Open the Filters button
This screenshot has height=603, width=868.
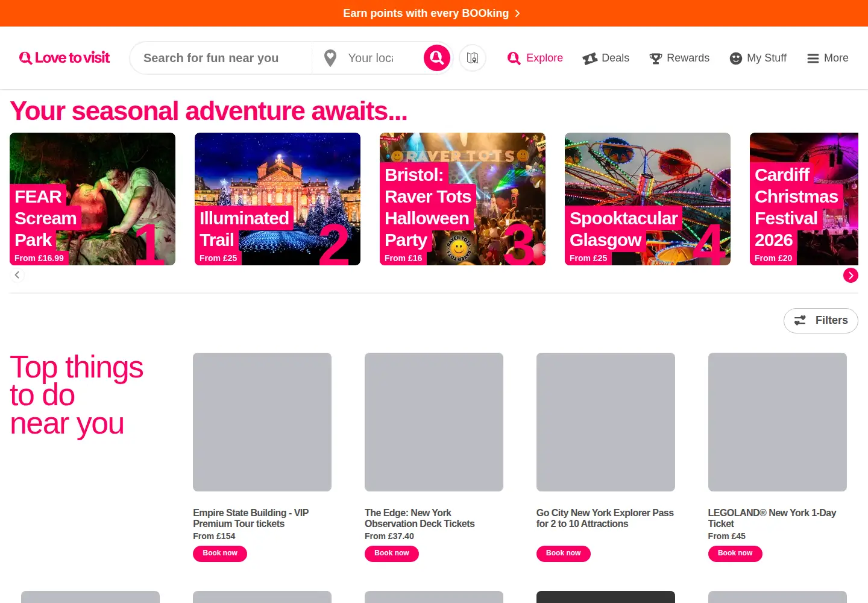821,320
